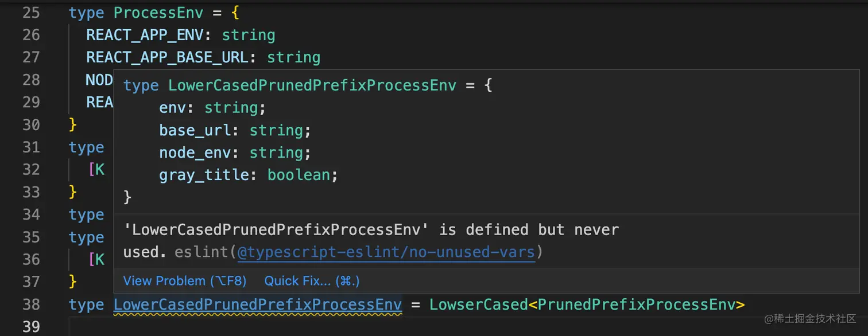Place cursor on empty line 39
Viewport: 868px width, 336px height.
tap(344, 326)
